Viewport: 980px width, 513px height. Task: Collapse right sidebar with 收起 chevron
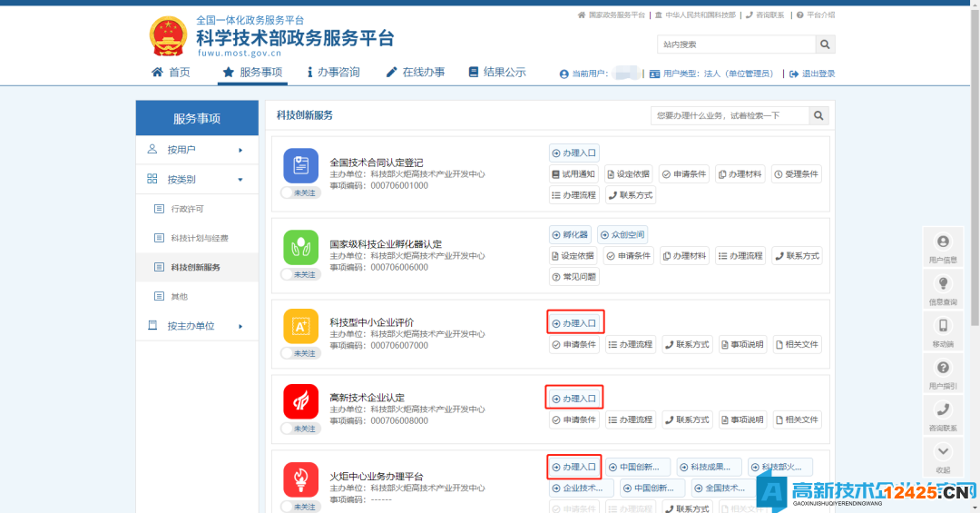(x=943, y=455)
